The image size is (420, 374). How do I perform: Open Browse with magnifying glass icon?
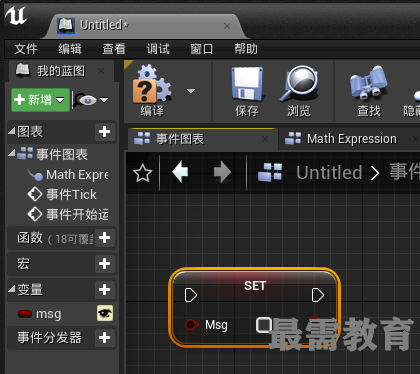pos(299,83)
